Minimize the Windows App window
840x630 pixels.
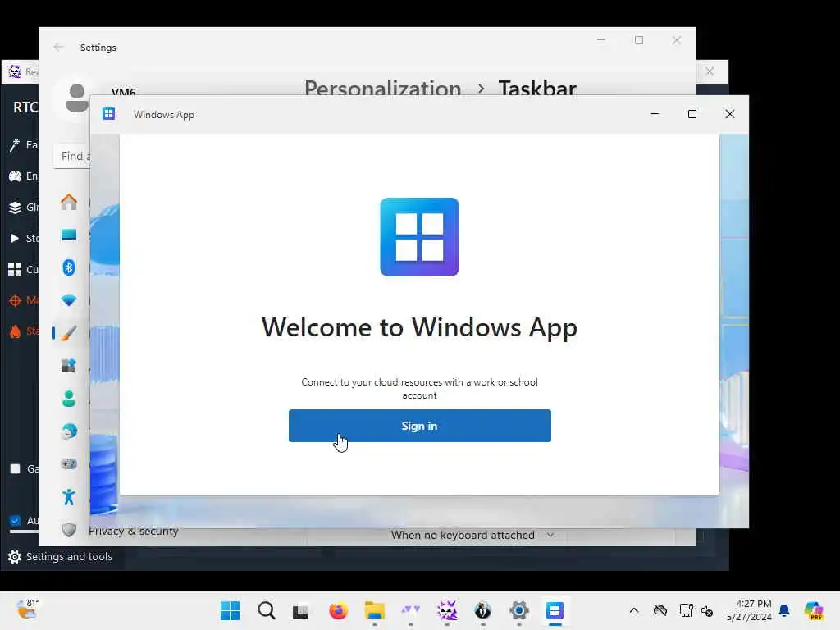click(x=654, y=114)
